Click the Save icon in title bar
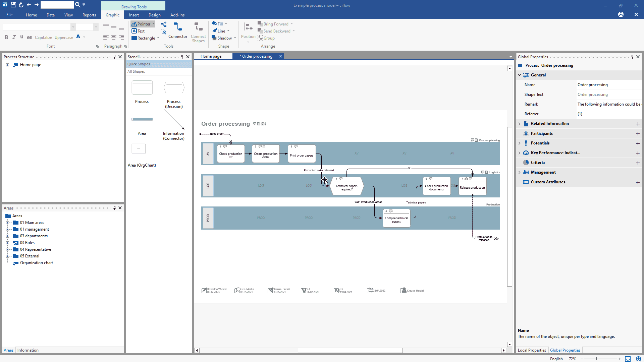 tap(13, 5)
